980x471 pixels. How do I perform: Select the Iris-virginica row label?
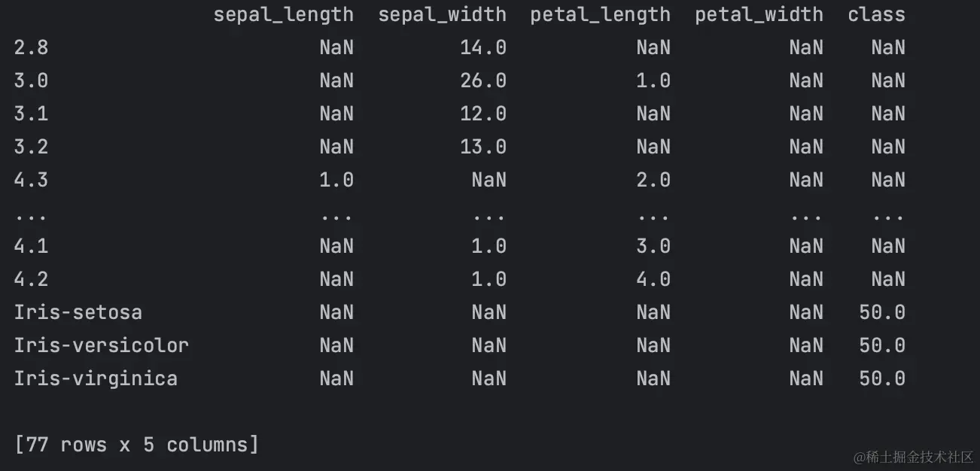[x=96, y=378]
